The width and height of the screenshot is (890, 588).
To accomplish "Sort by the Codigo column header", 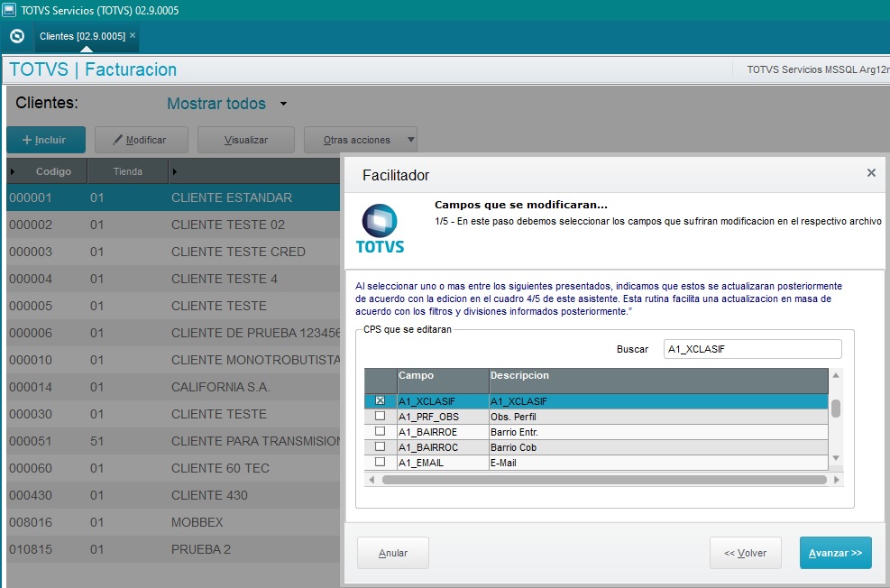I will [x=53, y=171].
